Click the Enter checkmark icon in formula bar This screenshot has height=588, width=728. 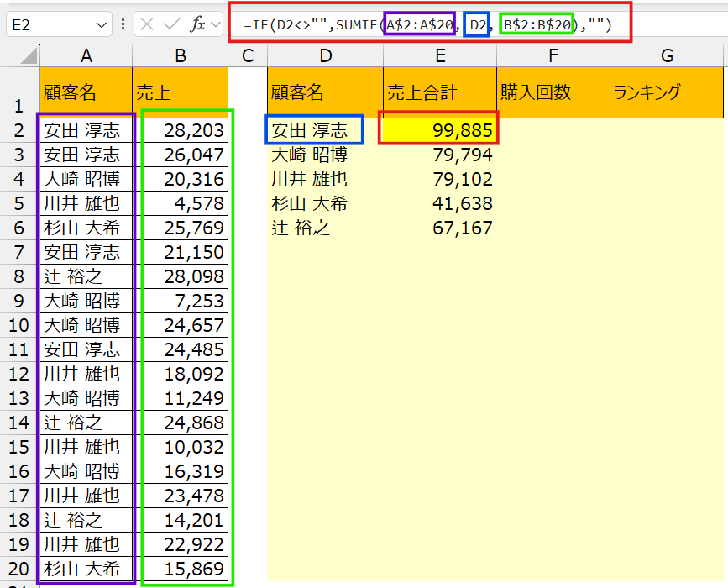click(x=172, y=25)
